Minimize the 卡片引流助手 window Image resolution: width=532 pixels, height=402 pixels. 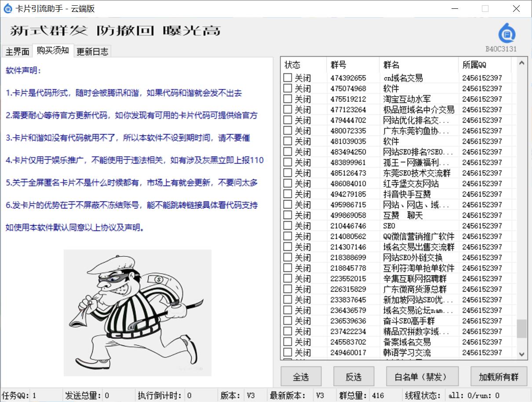(454, 8)
